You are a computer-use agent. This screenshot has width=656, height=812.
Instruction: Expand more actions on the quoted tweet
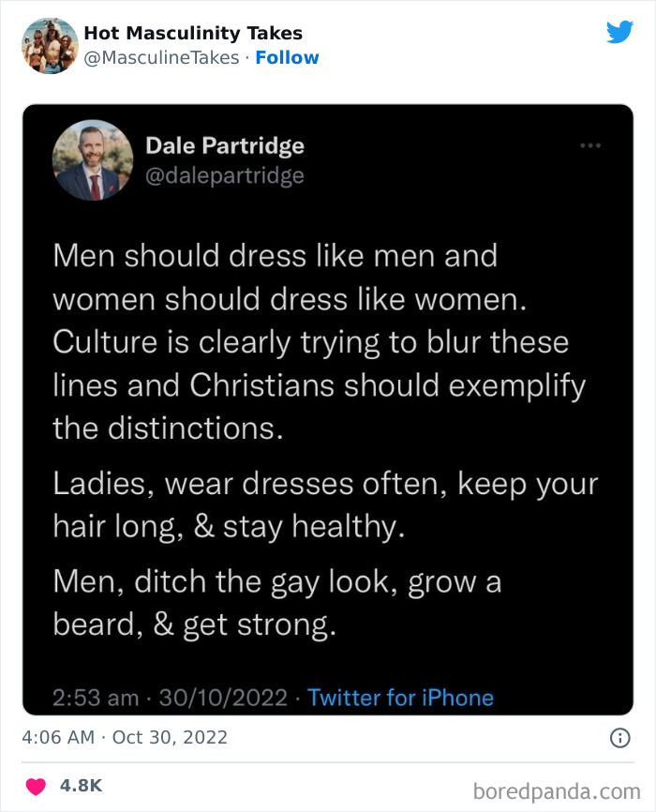[590, 143]
